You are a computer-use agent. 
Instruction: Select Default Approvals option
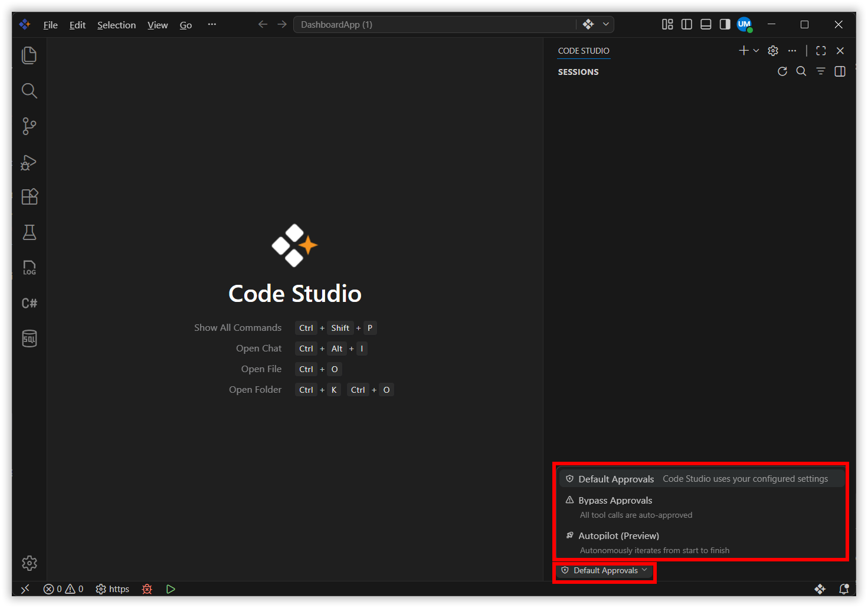(x=701, y=479)
